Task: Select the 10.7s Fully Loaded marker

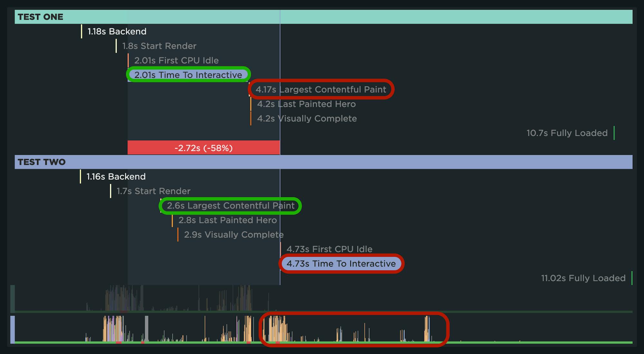Action: [x=567, y=133]
